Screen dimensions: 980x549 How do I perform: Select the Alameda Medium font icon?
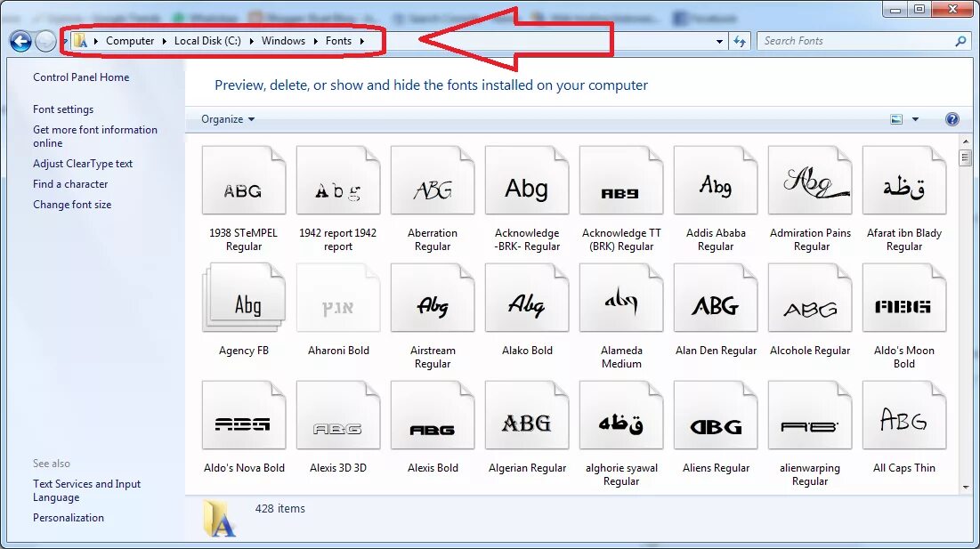(621, 297)
